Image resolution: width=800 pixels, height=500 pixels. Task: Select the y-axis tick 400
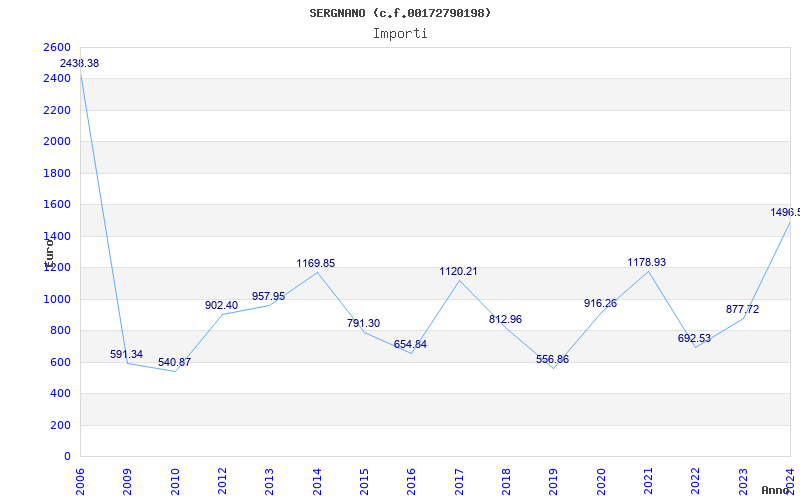60,393
